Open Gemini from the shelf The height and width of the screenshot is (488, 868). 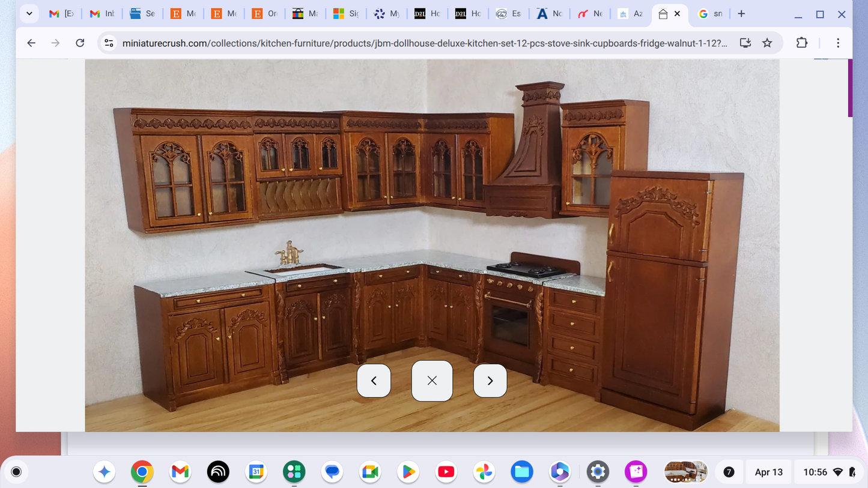point(105,472)
